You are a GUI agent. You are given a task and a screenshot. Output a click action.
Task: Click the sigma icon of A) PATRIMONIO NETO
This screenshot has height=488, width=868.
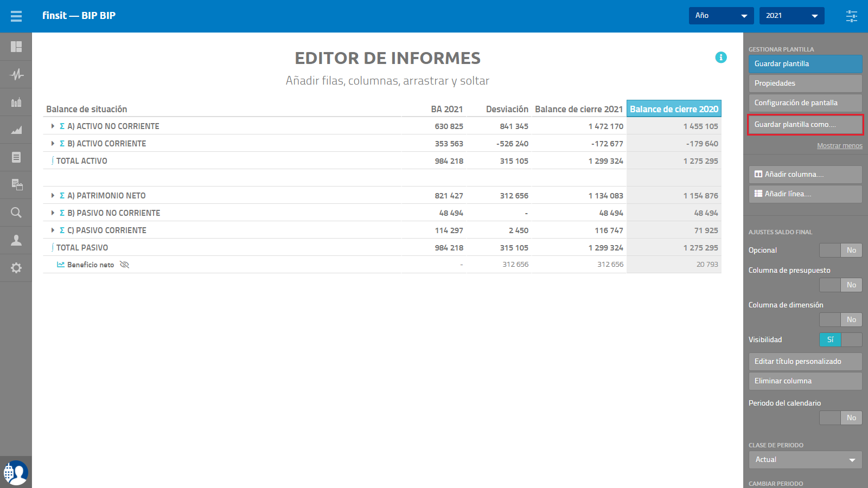[x=62, y=196]
